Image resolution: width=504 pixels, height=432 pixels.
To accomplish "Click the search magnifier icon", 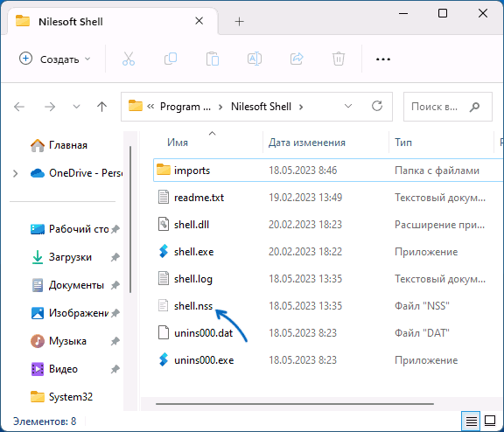I will 474,107.
